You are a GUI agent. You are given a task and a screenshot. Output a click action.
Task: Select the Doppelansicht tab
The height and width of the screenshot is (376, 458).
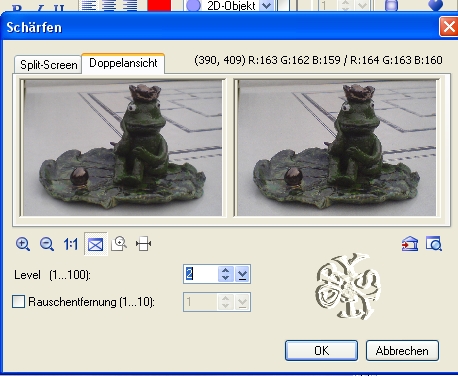pos(123,63)
